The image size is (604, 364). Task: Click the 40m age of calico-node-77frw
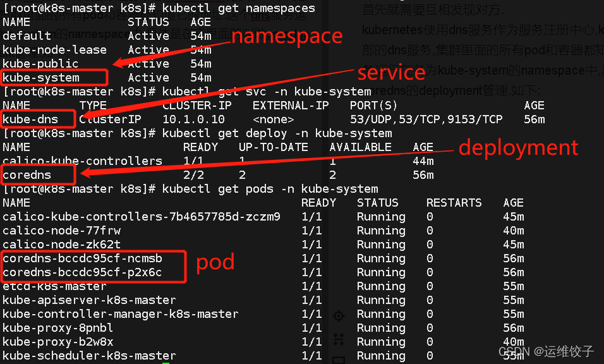point(514,230)
